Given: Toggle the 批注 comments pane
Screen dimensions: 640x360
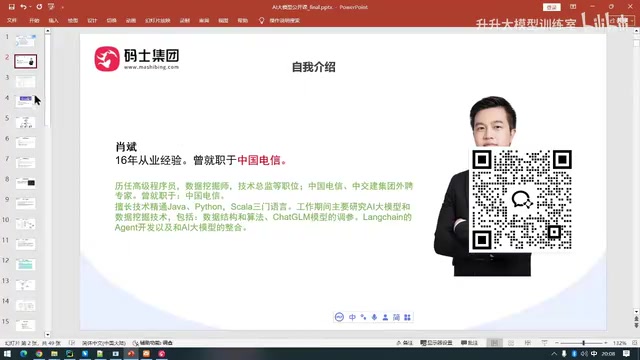Looking at the screenshot, I should pyautogui.click(x=469, y=343).
